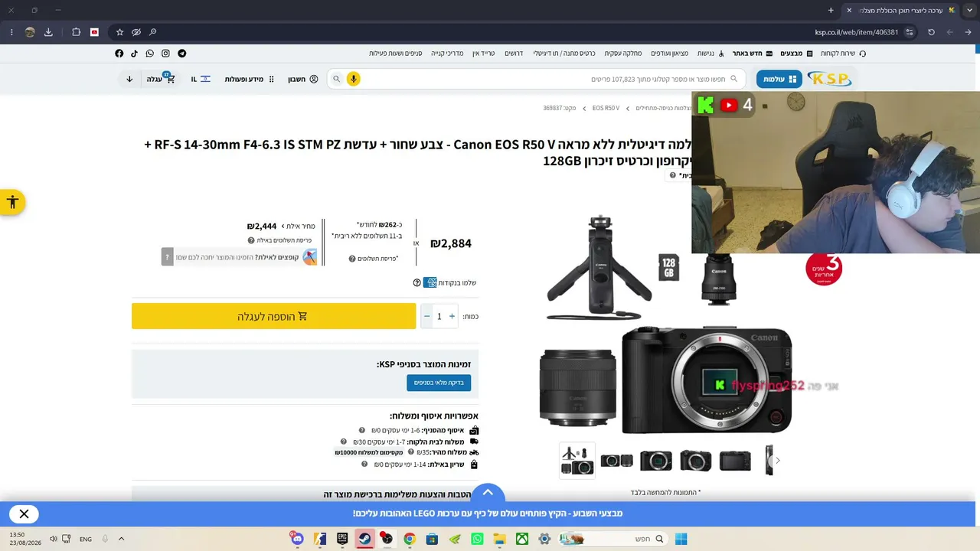
Task: Open the סניפים ושעות פעילות menu item
Action: 395,54
